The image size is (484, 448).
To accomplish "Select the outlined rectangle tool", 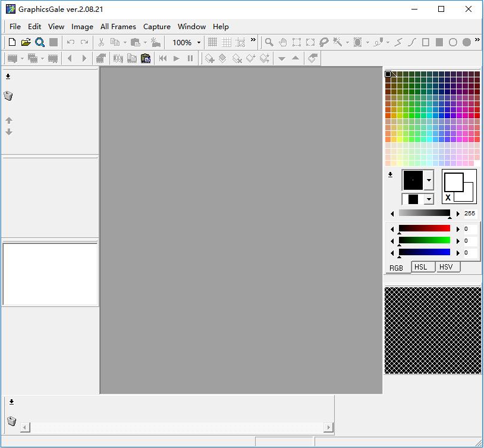I will 426,42.
